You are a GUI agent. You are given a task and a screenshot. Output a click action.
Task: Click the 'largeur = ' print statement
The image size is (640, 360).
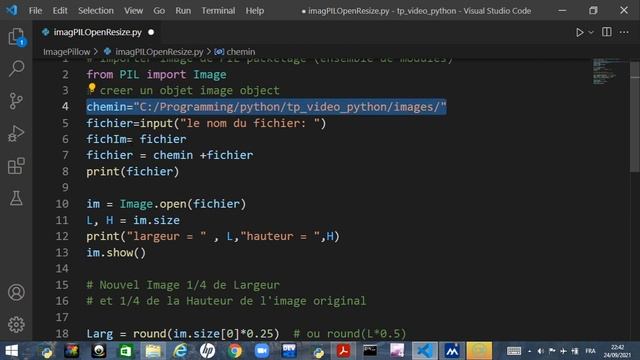pos(213,236)
